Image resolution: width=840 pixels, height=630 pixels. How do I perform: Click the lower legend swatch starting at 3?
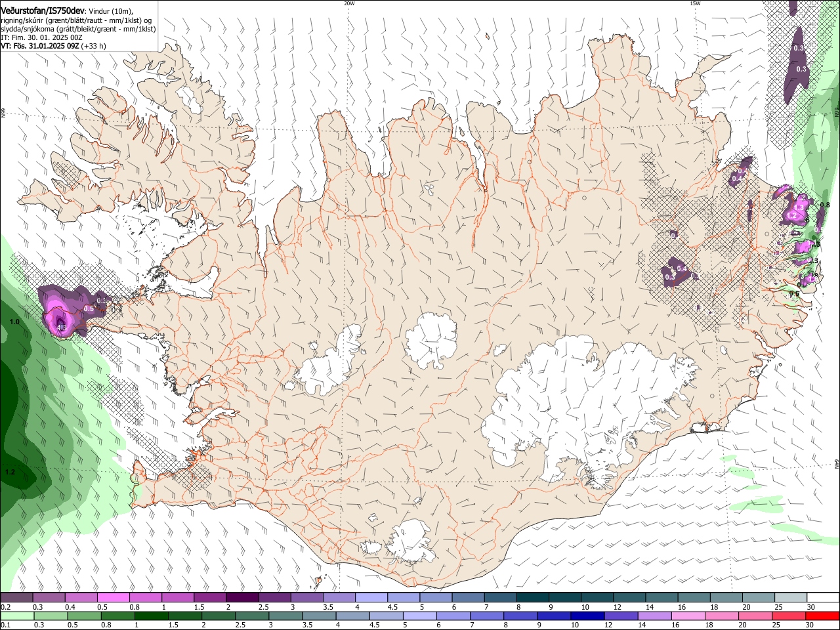(x=285, y=616)
